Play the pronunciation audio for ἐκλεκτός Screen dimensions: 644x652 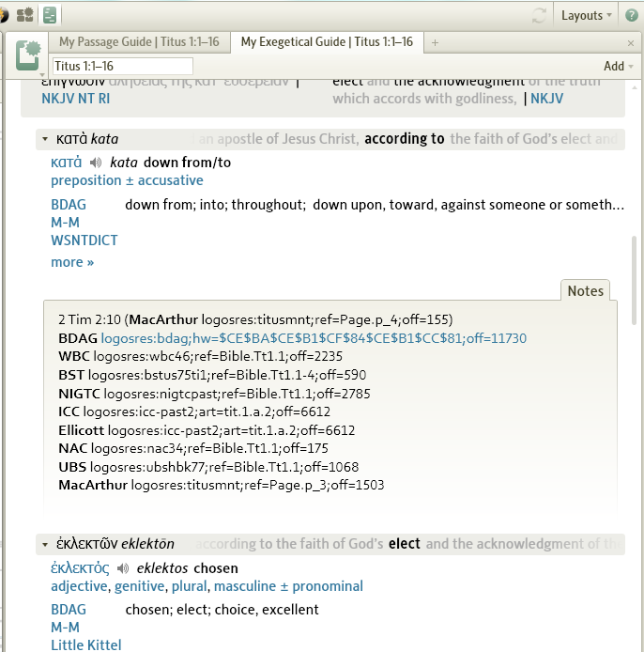coord(123,568)
